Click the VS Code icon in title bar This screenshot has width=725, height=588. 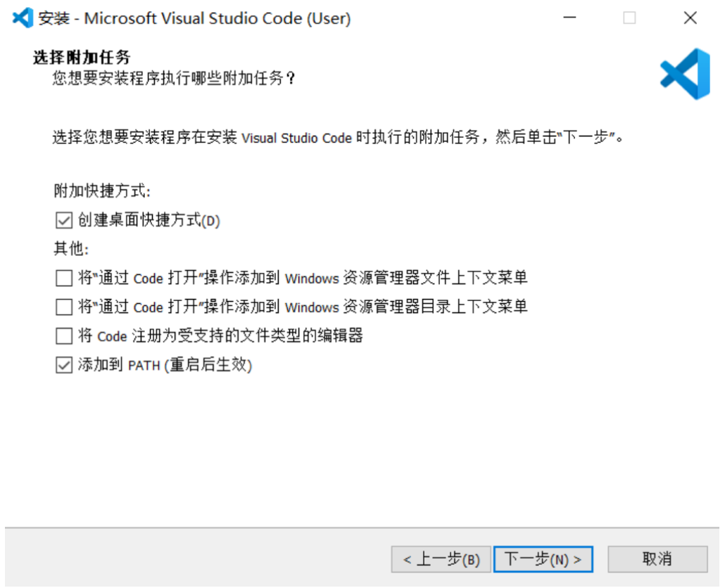coord(23,18)
